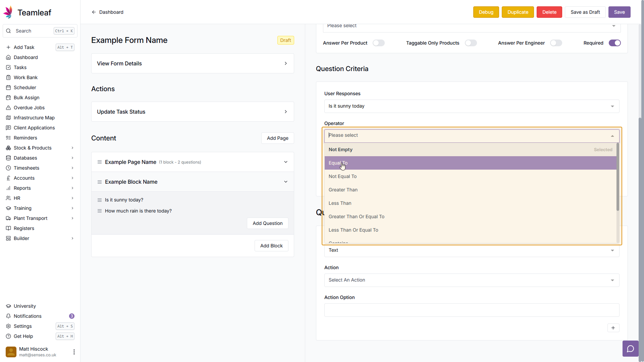Viewport: 644px width, 362px height.
Task: Click the Save as Draft button
Action: [585, 12]
